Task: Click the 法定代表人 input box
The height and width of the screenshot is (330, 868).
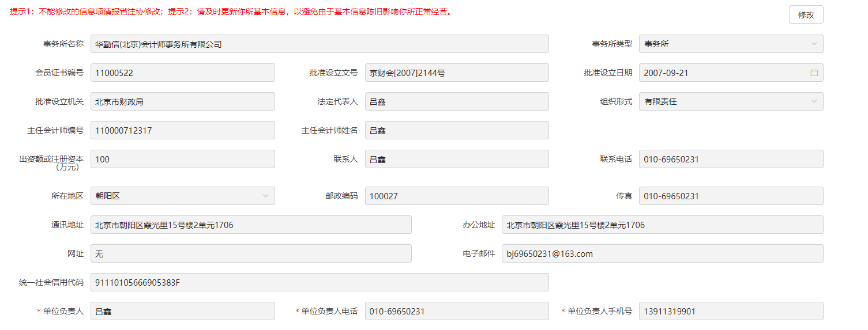Action: coord(456,101)
